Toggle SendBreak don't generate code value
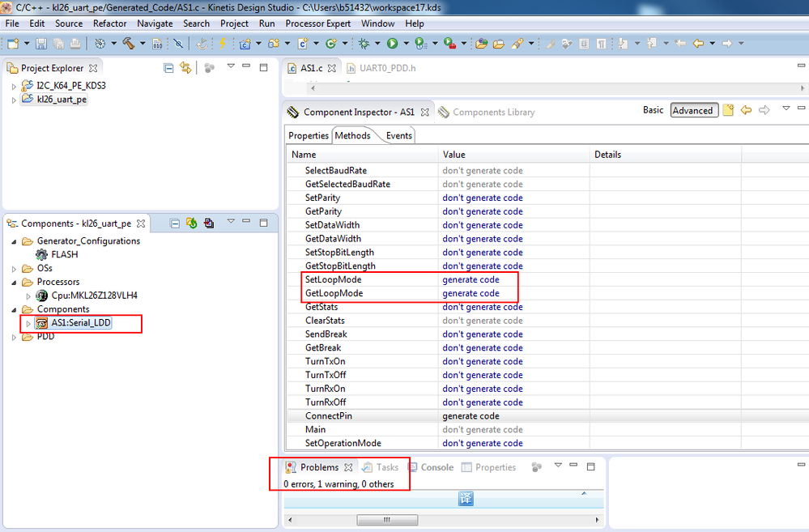This screenshot has width=809, height=532. [483, 334]
